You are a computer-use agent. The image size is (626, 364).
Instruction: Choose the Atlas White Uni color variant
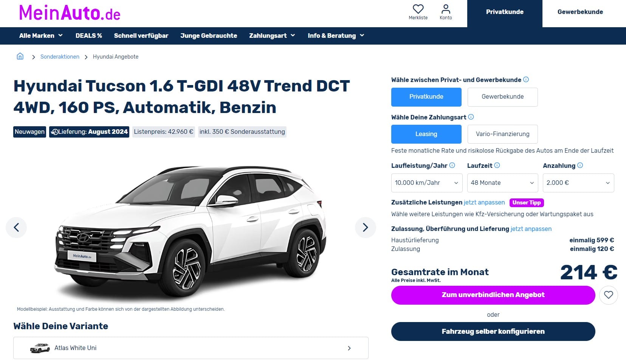(x=191, y=348)
